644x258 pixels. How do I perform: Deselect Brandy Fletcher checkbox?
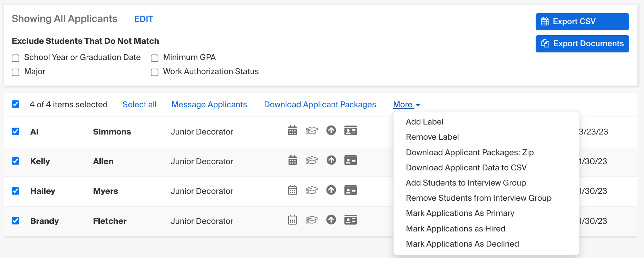pyautogui.click(x=16, y=221)
